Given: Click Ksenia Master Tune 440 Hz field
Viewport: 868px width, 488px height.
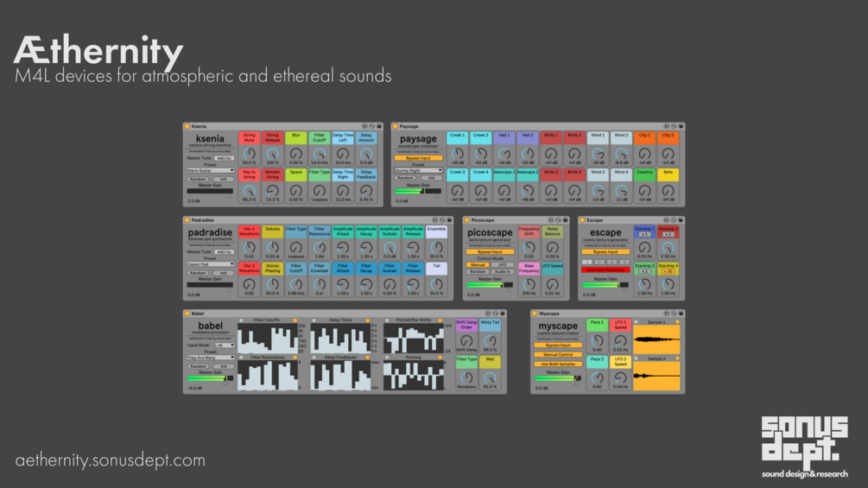Looking at the screenshot, I should [225, 158].
